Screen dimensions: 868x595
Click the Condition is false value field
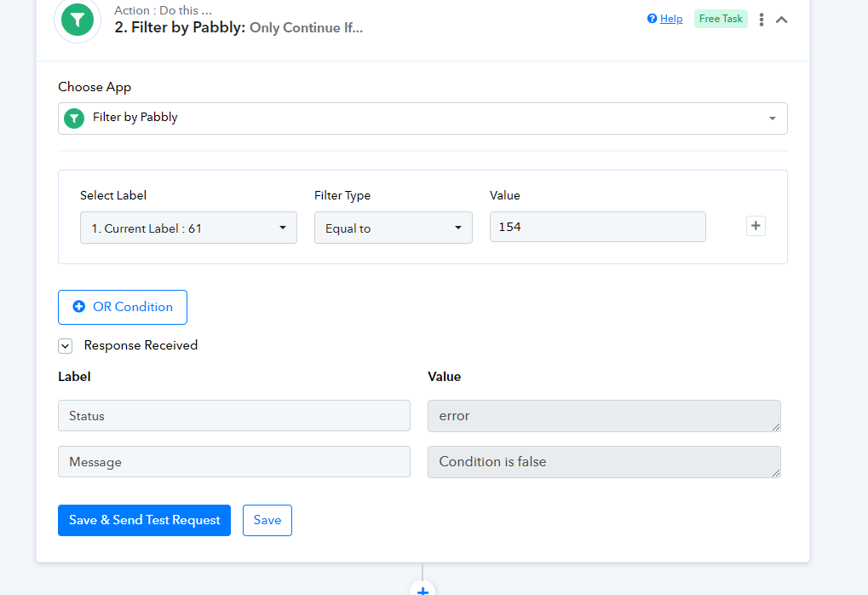point(604,462)
